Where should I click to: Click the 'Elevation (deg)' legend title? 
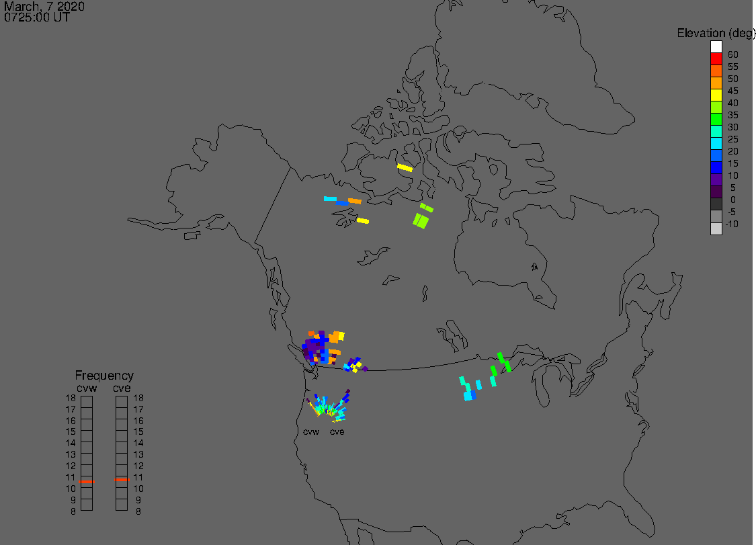click(716, 33)
